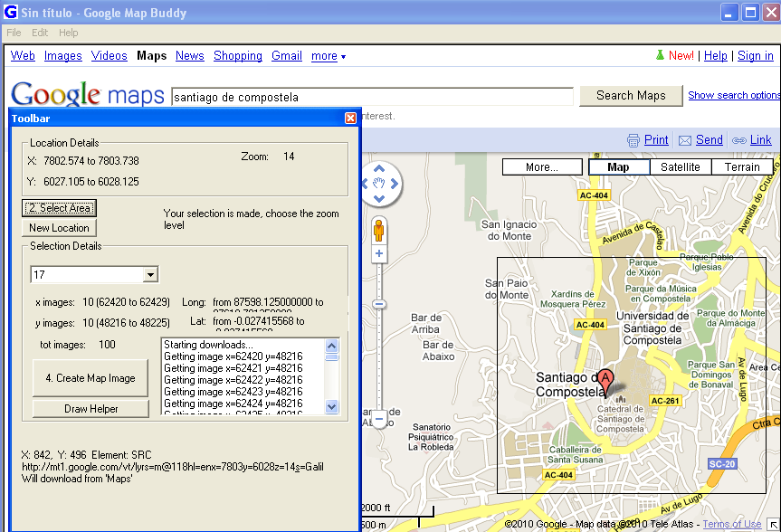Click the Print link
The width and height of the screenshot is (781, 532).
pos(656,140)
